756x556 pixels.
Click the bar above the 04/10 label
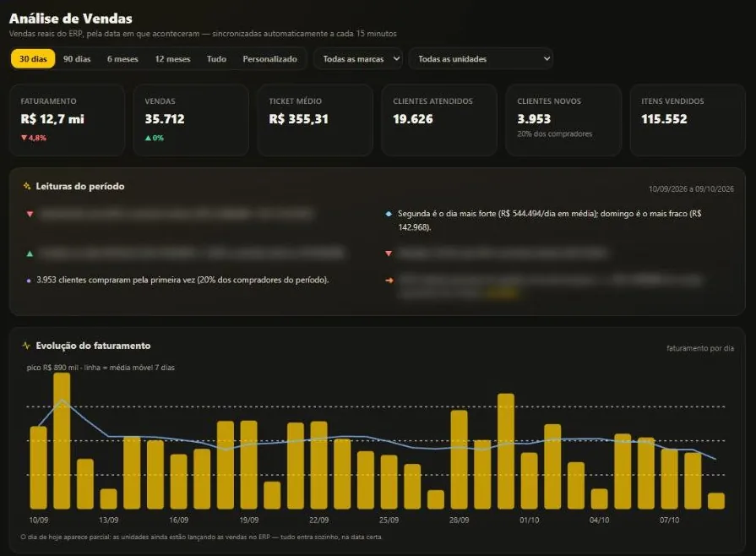tap(599, 499)
